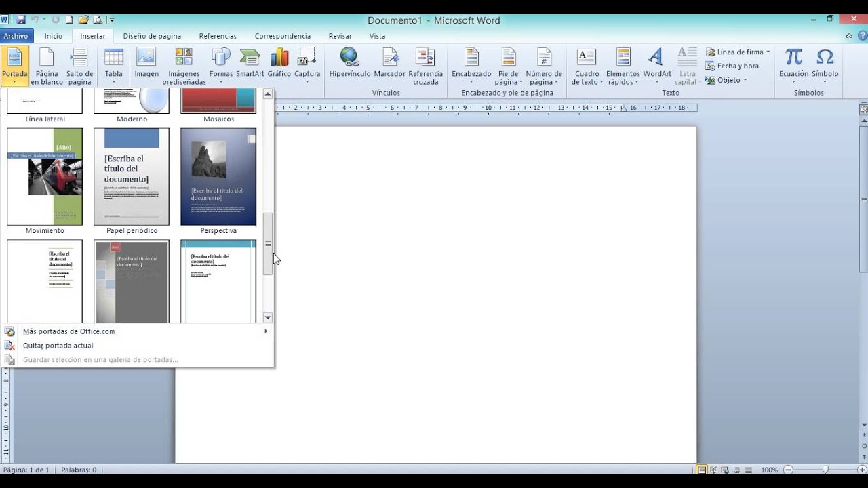
Task: Switch to the Referencias tab
Action: 218,36
